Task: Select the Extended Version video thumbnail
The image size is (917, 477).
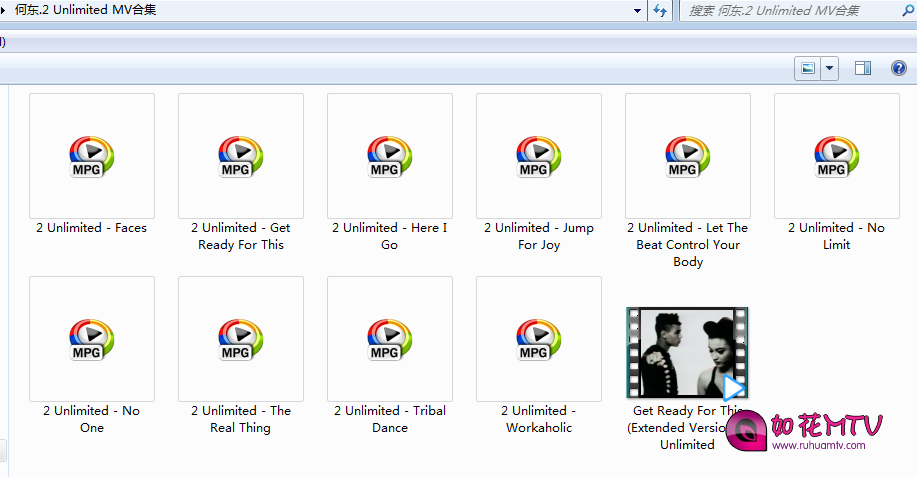Action: (687, 352)
